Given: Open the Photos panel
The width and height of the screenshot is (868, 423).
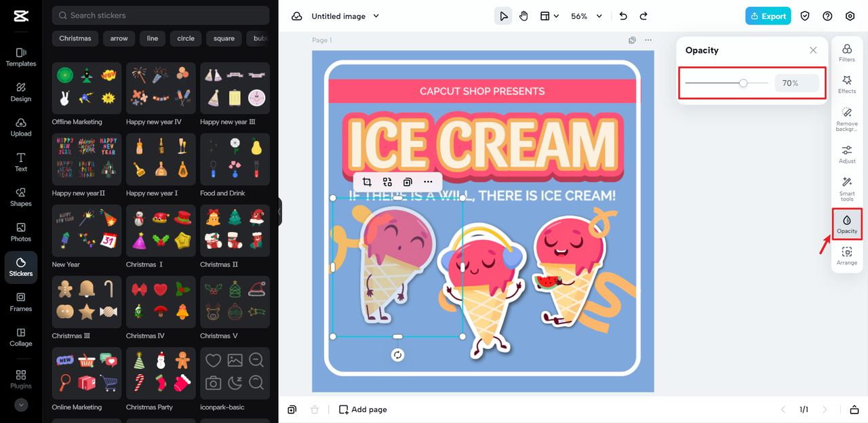Looking at the screenshot, I should [21, 233].
